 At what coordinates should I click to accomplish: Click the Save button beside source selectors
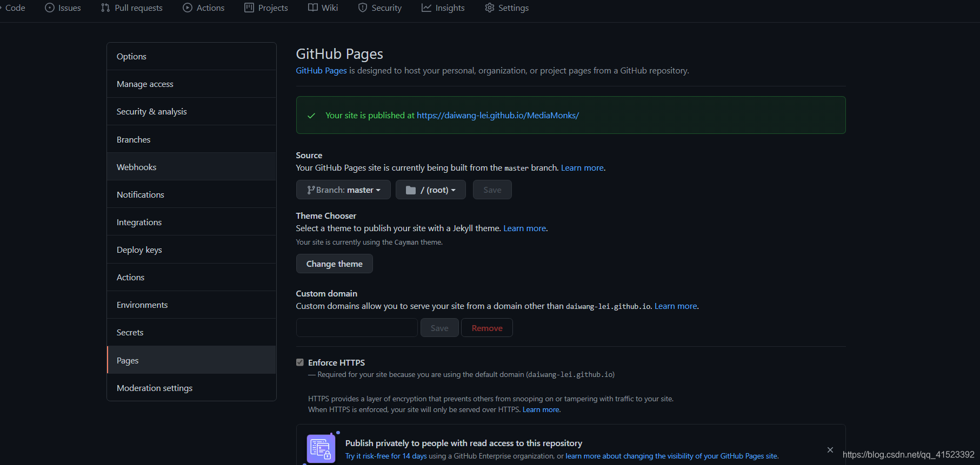(x=492, y=190)
